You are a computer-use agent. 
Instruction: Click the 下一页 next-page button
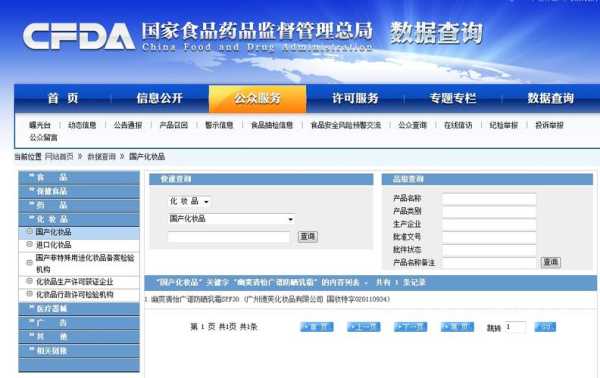coord(411,327)
